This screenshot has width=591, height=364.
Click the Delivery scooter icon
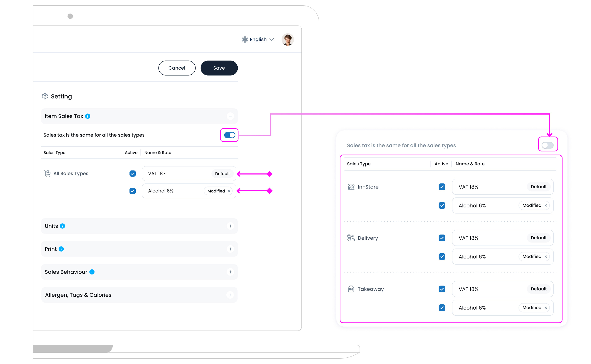tap(351, 238)
